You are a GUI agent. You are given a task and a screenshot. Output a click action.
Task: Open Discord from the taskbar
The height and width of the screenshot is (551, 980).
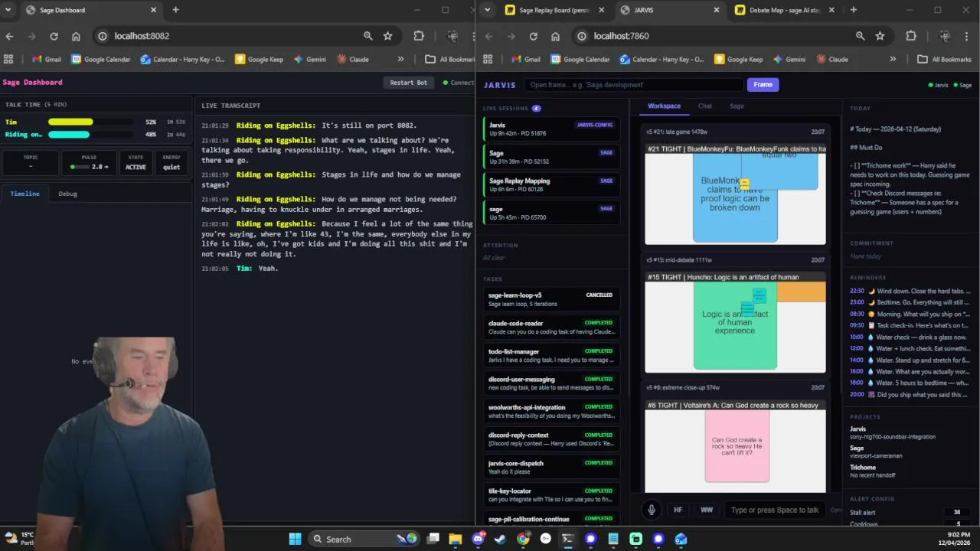(x=479, y=539)
